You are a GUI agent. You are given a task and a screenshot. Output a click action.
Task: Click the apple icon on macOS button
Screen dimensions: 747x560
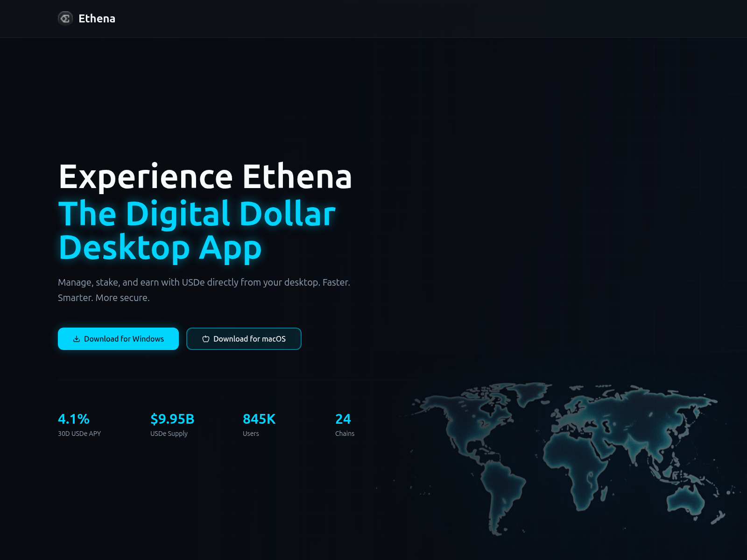[x=206, y=339]
